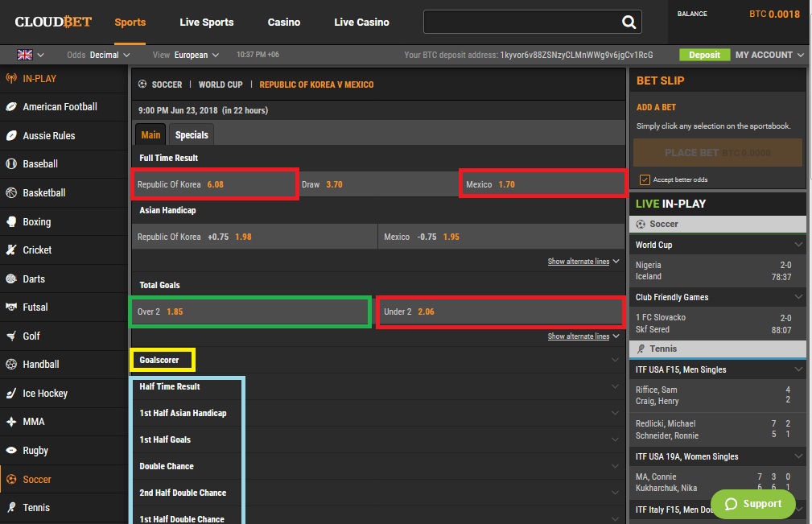Select Under 2 goals at 2.06
Image resolution: width=812 pixels, height=524 pixels.
pyautogui.click(x=501, y=312)
